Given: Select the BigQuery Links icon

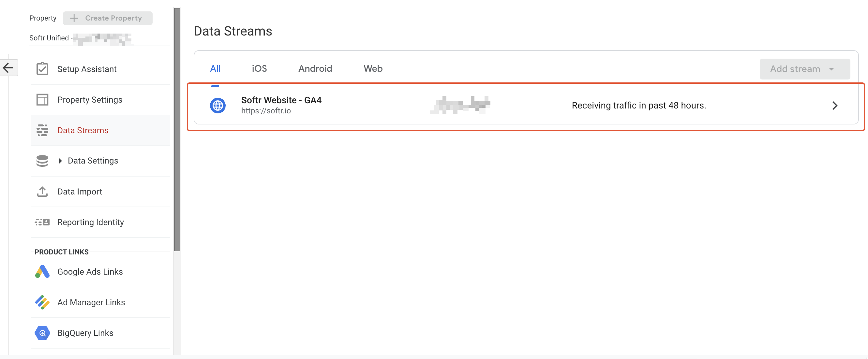Looking at the screenshot, I should click(42, 333).
